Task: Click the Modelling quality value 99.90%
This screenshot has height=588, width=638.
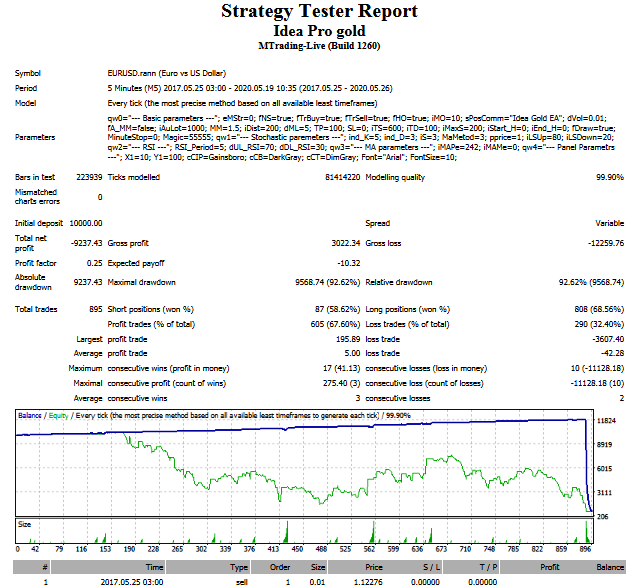Action: pyautogui.click(x=610, y=177)
